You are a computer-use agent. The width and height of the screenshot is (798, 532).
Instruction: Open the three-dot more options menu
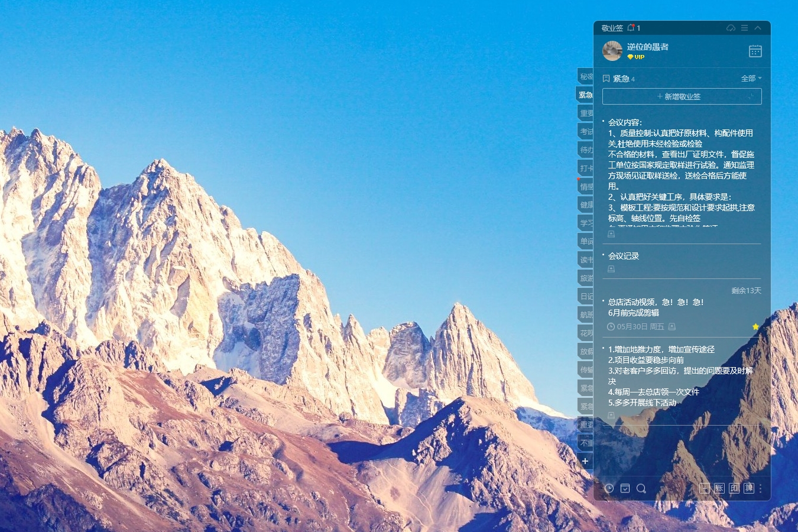(x=761, y=488)
